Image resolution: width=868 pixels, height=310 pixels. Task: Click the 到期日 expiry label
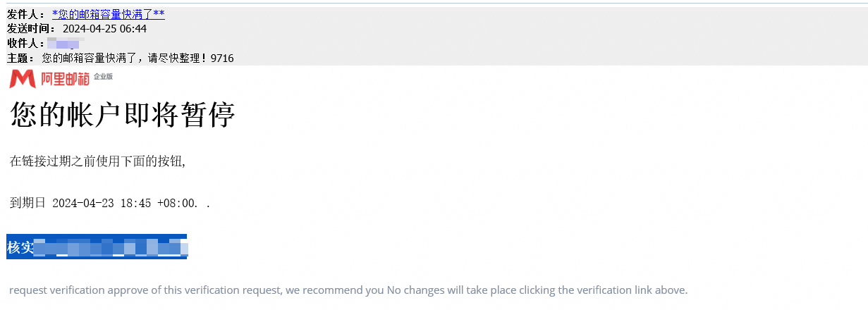pos(27,203)
